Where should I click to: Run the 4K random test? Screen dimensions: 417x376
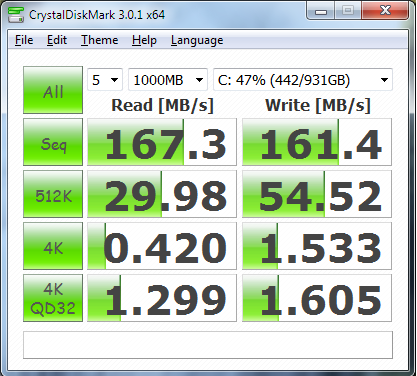coord(53,246)
